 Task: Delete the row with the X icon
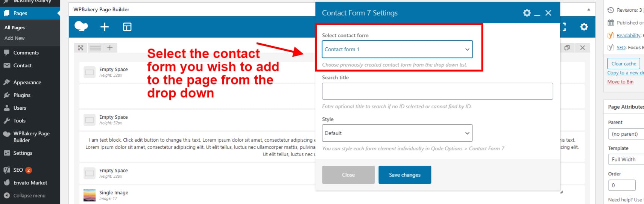582,48
